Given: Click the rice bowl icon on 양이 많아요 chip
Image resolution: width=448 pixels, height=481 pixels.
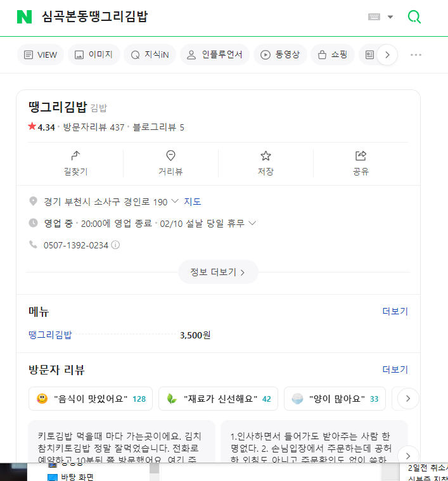Looking at the screenshot, I should coord(297,399).
